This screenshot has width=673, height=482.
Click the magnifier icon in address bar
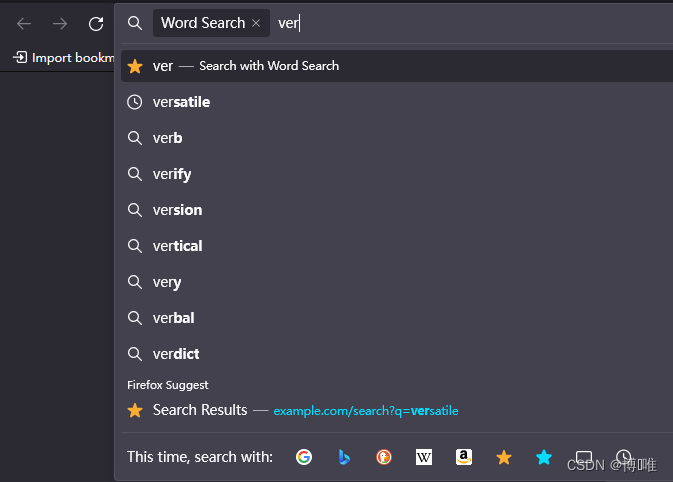coord(135,23)
